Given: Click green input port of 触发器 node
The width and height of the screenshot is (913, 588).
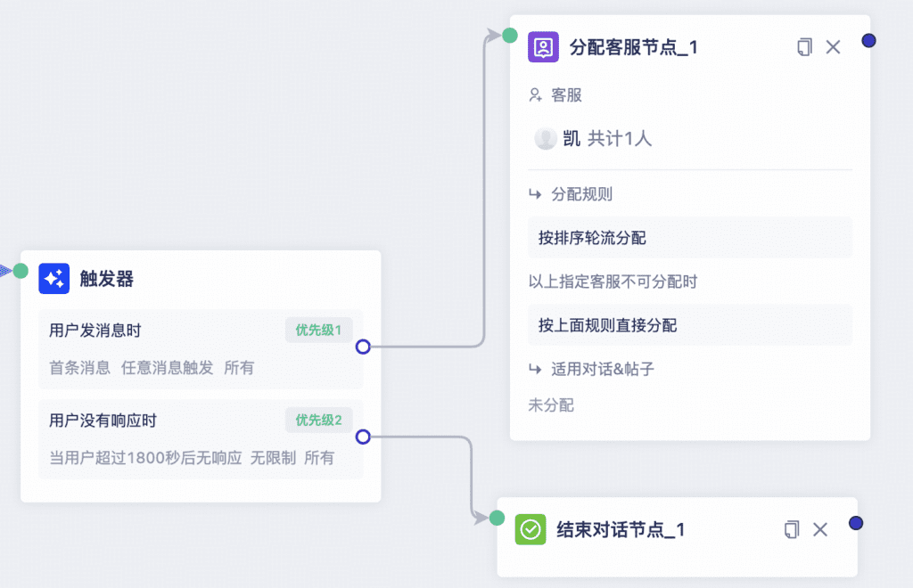Looking at the screenshot, I should [x=21, y=271].
